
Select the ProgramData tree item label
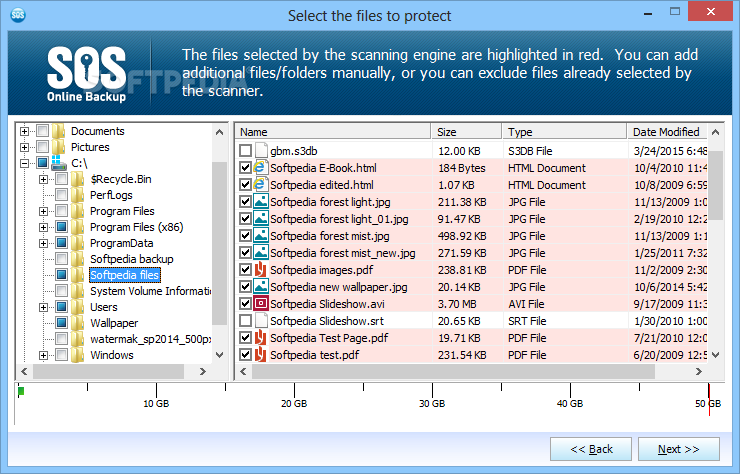[122, 243]
